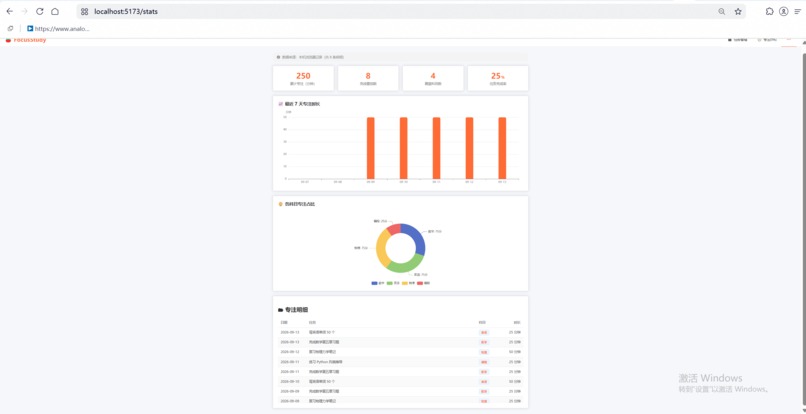Viewport: 806px width, 414px height.
Task: Click the blue segment of the donut chart
Action: (x=418, y=238)
